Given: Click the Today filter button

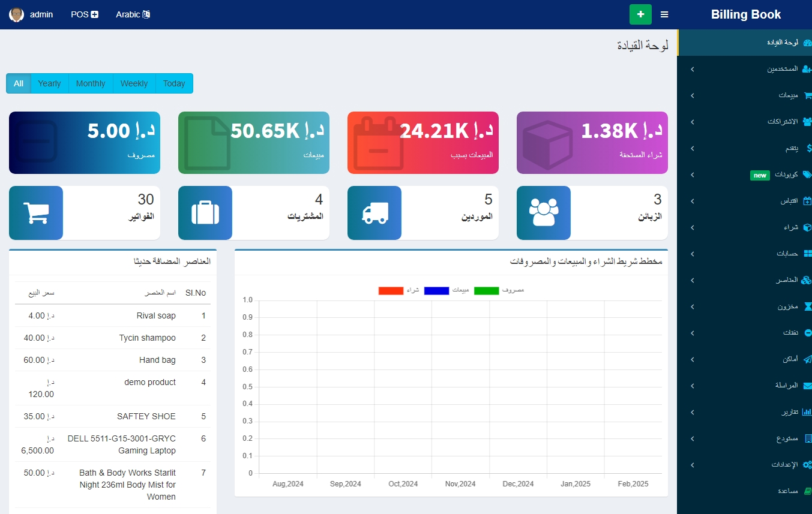Looking at the screenshot, I should point(174,83).
